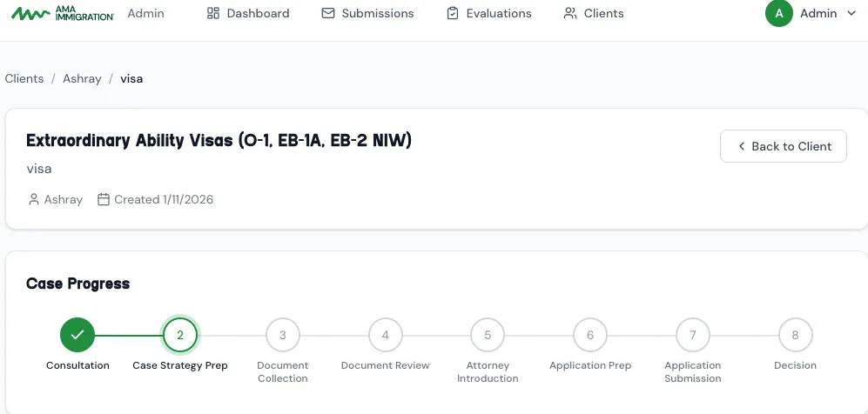Click the calendar icon beside Created date
The height and width of the screenshot is (414, 868).
104,199
